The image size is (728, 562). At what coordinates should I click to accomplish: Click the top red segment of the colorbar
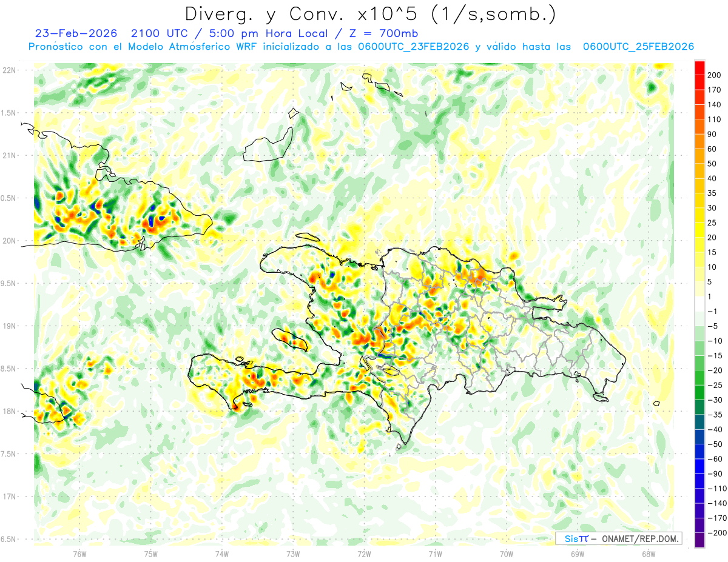tap(699, 68)
